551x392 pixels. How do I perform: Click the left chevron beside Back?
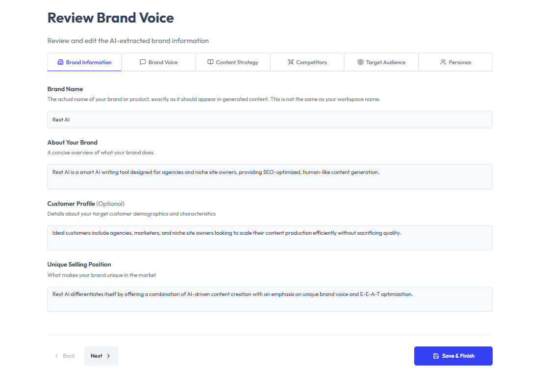56,356
